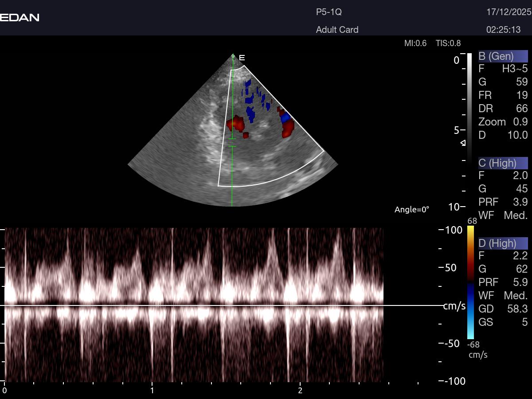The height and width of the screenshot is (399, 532).
Task: Click the Doppler sample gate on the green line
Action: [232, 142]
